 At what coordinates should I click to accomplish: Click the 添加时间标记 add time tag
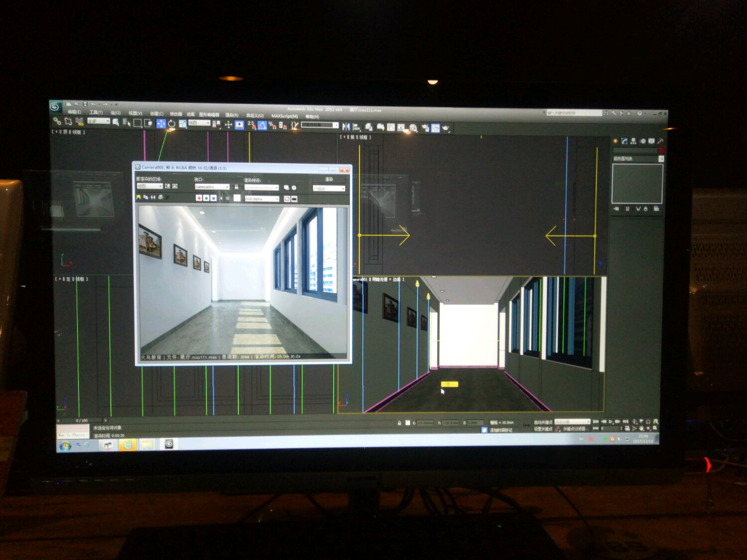tap(500, 430)
